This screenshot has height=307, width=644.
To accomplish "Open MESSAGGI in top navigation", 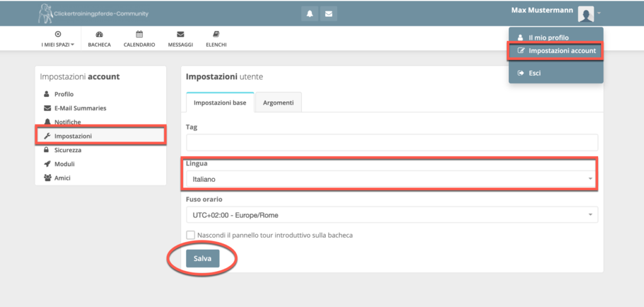I will pos(180,39).
